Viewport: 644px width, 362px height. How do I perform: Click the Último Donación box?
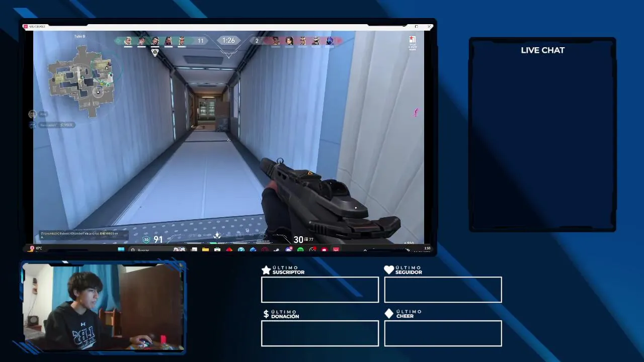click(x=320, y=333)
